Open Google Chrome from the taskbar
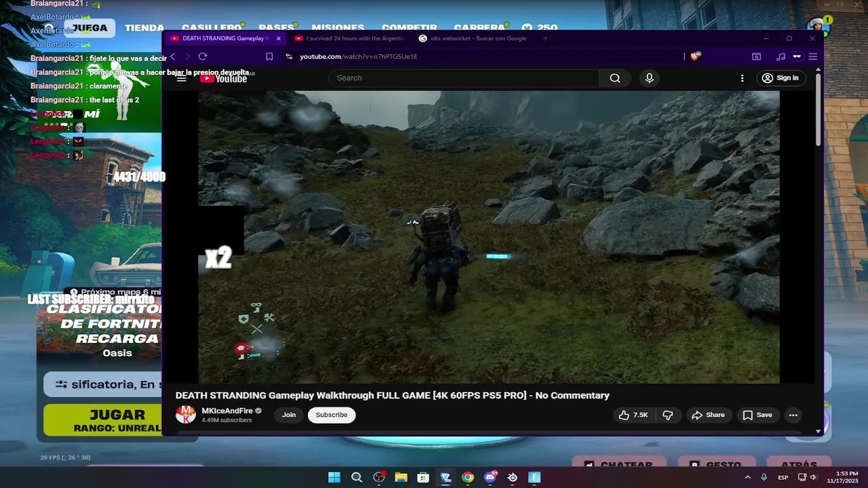The height and width of the screenshot is (488, 868). 468,477
